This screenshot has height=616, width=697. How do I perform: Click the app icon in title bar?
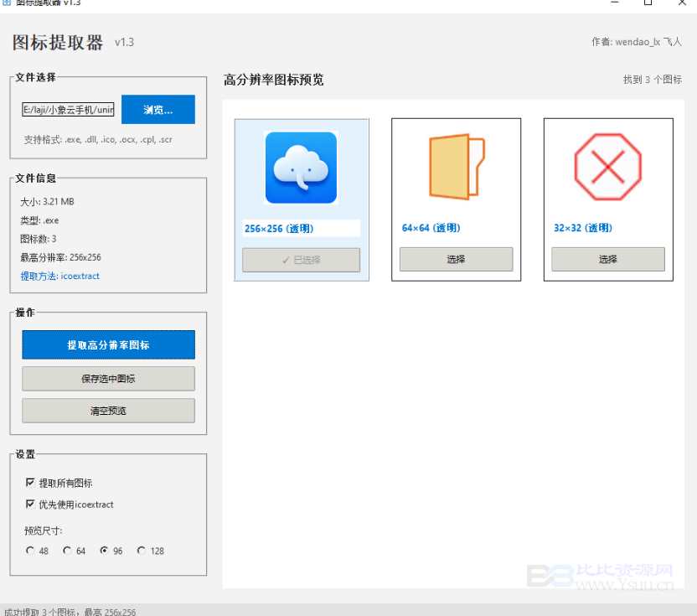pos(7,3)
